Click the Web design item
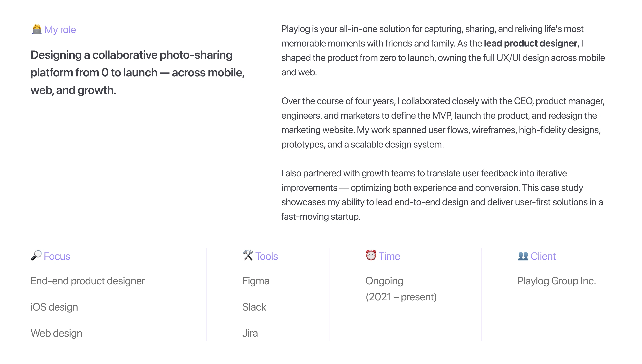642x364 pixels. tap(57, 334)
